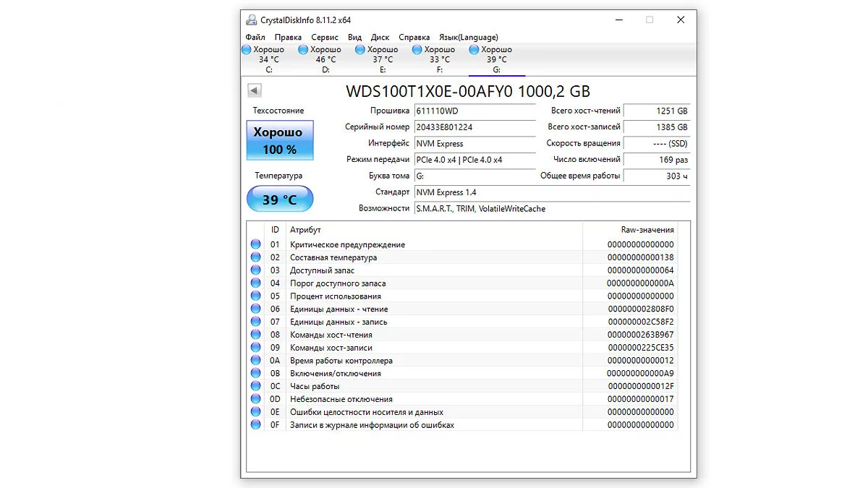Switch to drive E: status indicator
The width and height of the screenshot is (868, 488).
[x=360, y=50]
